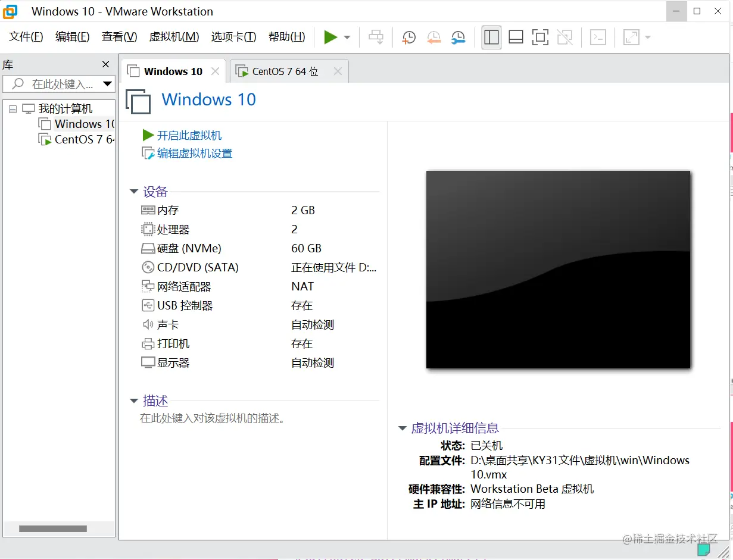Image resolution: width=733 pixels, height=560 pixels.
Task: Click the library panel horizontal scrollbar
Action: (53, 528)
